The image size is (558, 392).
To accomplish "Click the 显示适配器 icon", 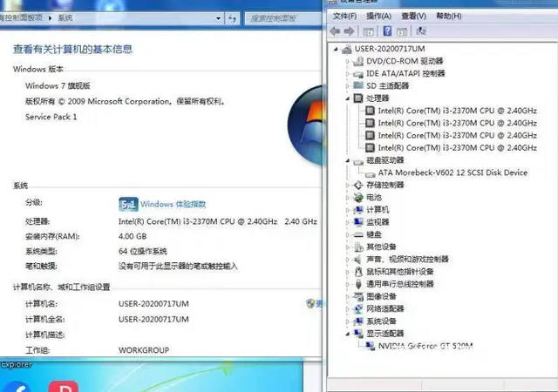I will pos(358,334).
